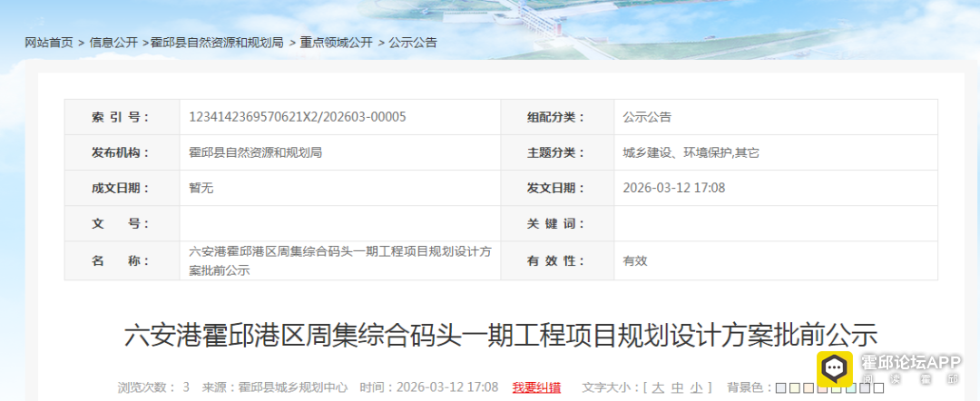This screenshot has width=980, height=401.
Task: Click the 组配分类 label cell
Action: pos(557,117)
